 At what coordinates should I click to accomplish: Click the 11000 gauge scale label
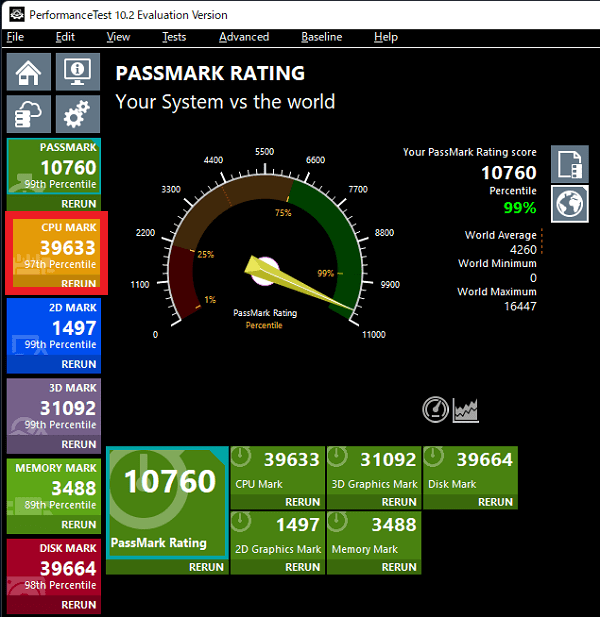click(x=374, y=334)
